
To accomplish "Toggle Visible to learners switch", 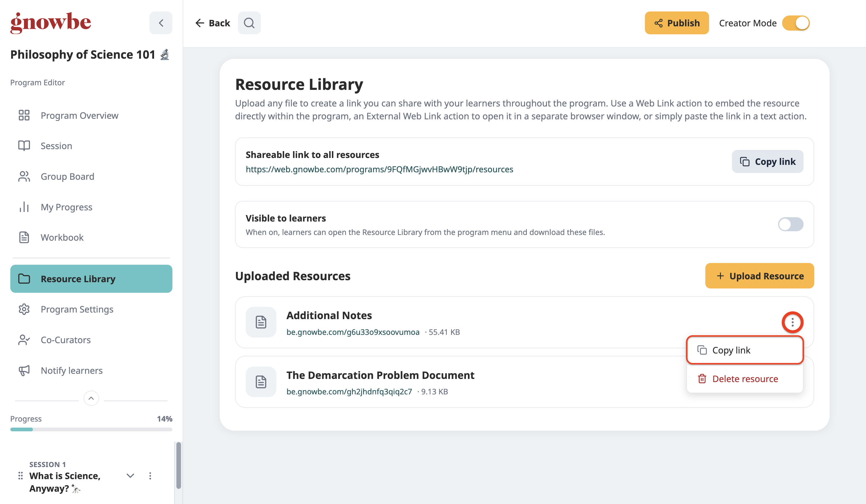I will coord(790,224).
